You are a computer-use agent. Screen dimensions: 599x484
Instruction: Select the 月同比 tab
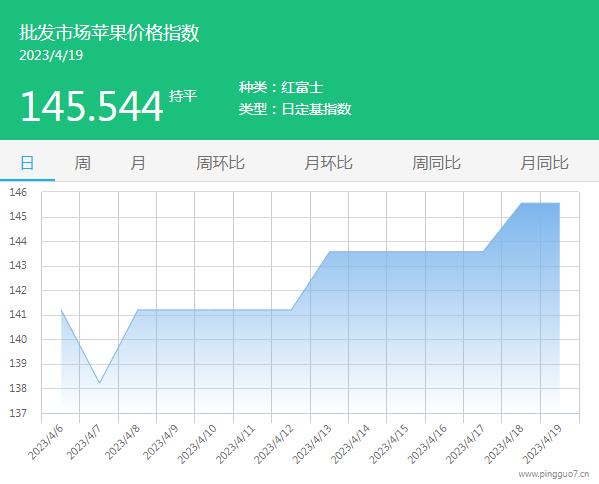click(544, 163)
